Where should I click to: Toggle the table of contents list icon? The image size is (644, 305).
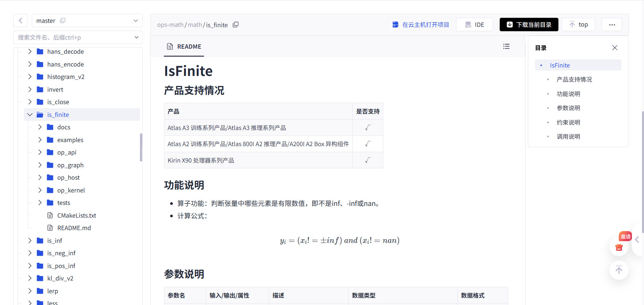tap(506, 46)
